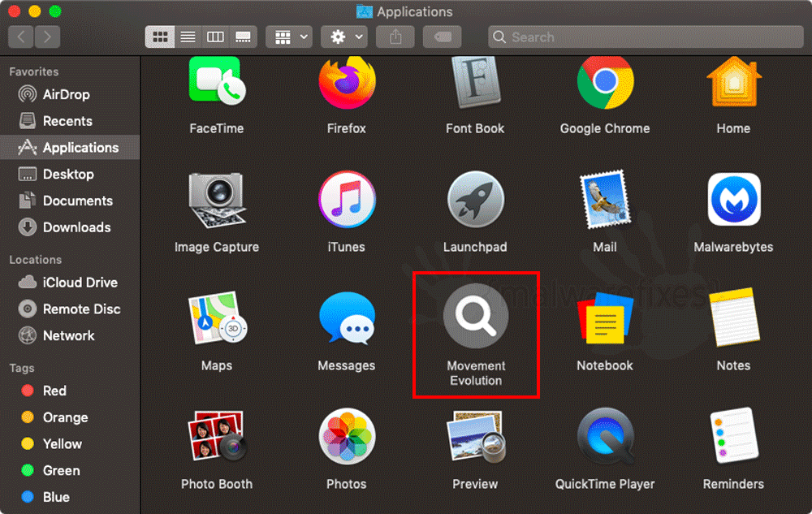Click the "Malwarebytes" label text

click(734, 247)
